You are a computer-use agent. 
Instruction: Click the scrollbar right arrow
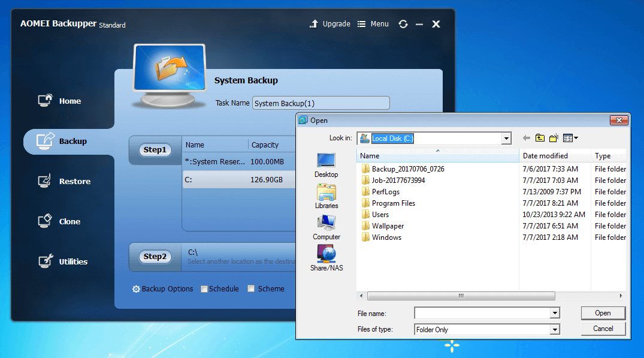coord(621,296)
